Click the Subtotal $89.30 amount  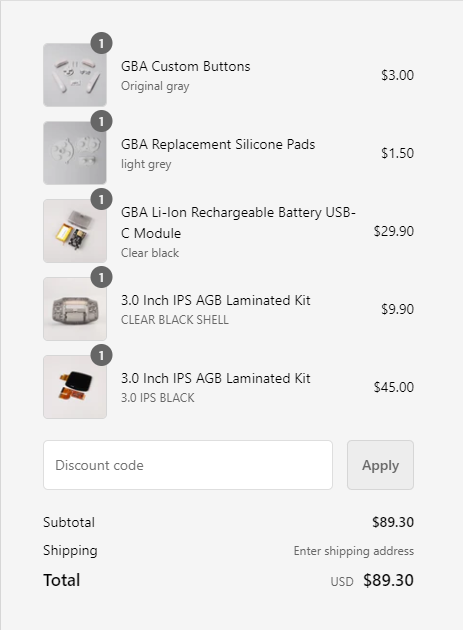(x=393, y=522)
